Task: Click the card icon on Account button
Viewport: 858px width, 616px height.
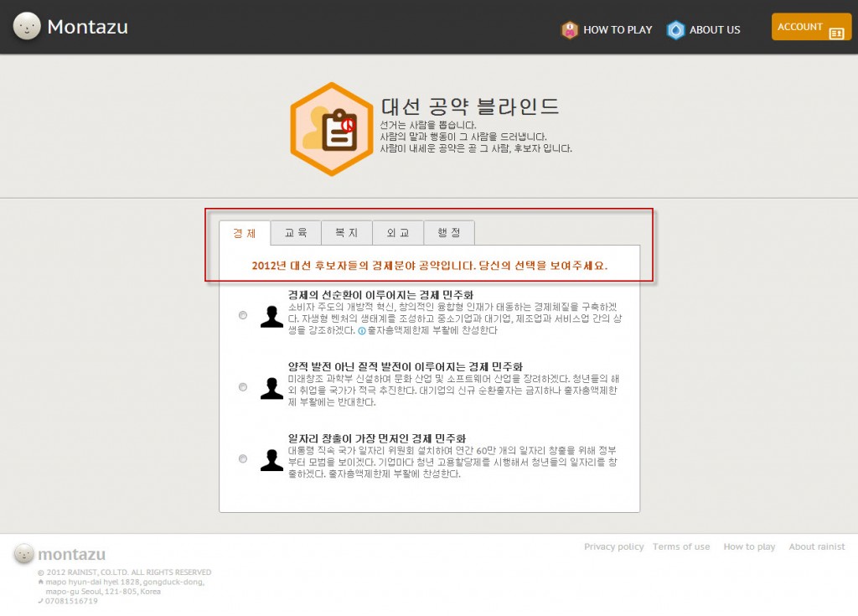Action: (x=835, y=33)
